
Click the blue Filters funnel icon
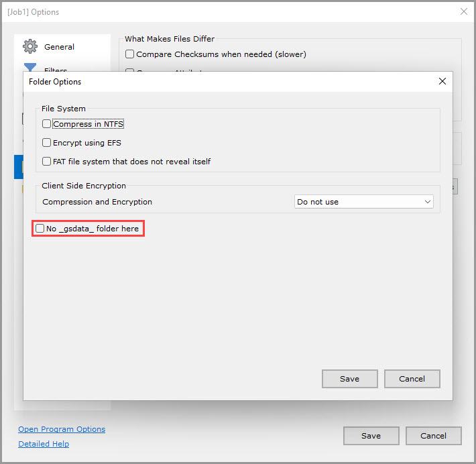click(30, 68)
